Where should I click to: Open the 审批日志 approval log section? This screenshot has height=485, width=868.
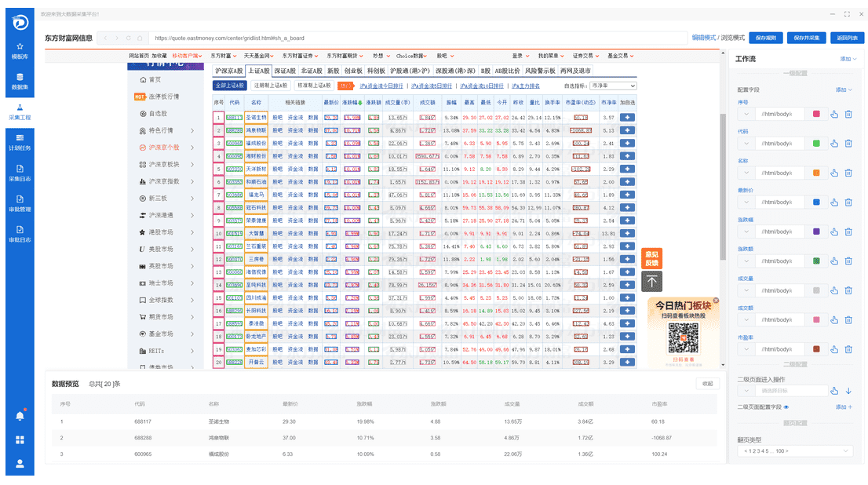(20, 234)
